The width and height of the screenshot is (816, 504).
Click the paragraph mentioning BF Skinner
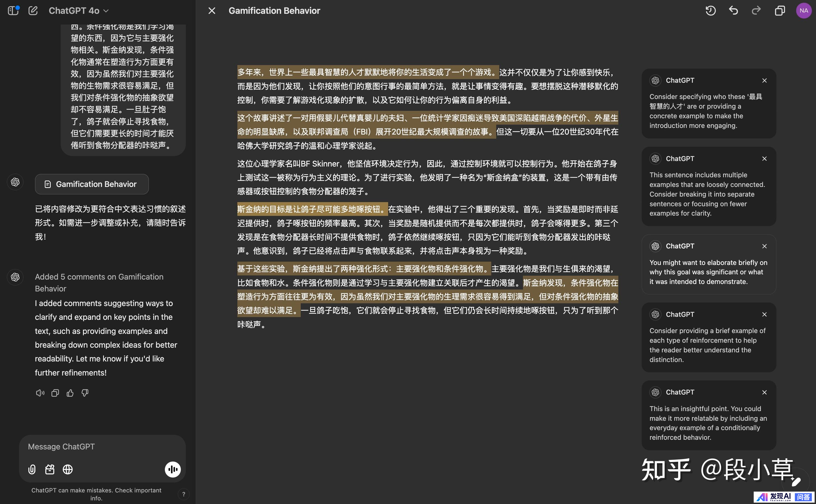pos(428,177)
